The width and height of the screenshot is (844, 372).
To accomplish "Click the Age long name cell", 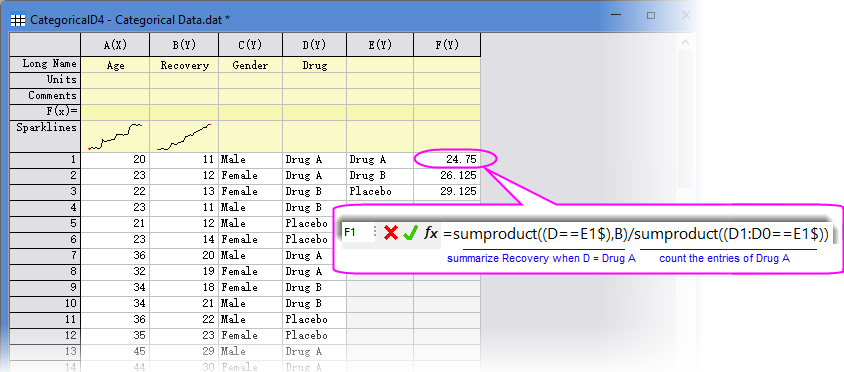I will [115, 65].
